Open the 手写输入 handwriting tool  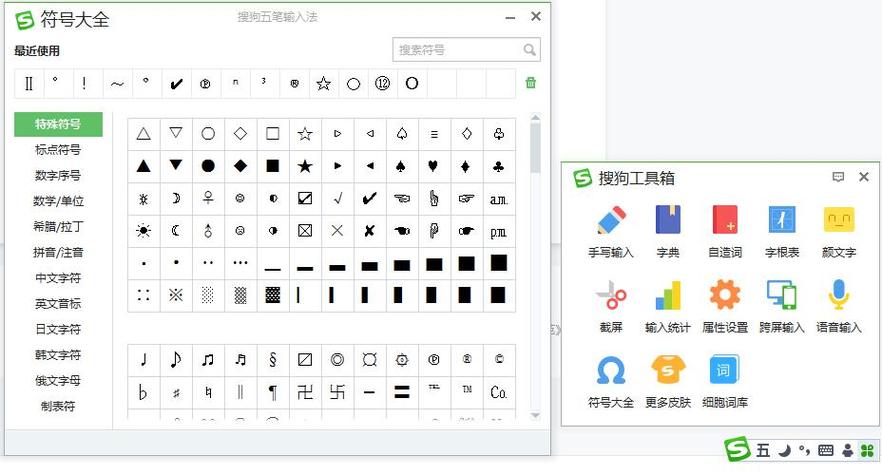pos(611,232)
